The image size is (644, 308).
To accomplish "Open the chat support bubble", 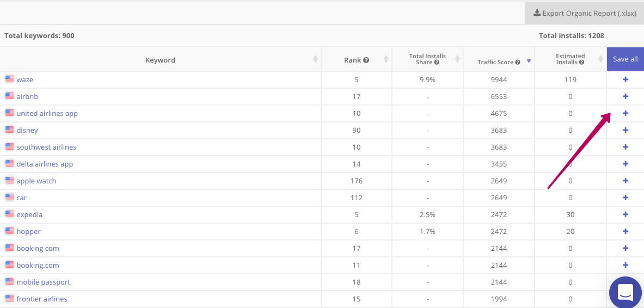I will click(625, 293).
